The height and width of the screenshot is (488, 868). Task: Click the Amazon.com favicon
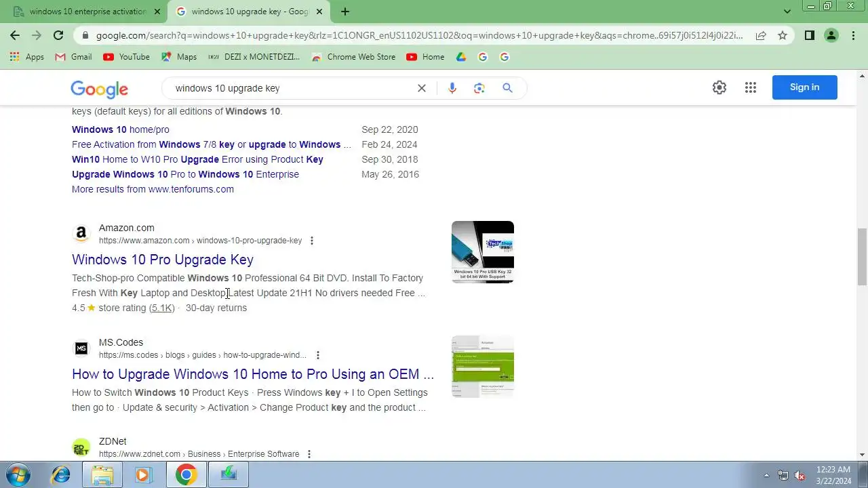[x=81, y=234]
